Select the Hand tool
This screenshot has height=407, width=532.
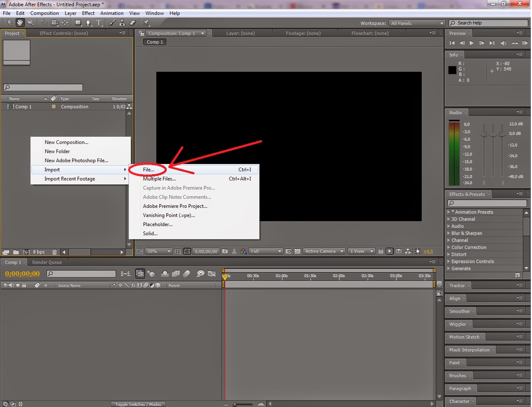(20, 23)
